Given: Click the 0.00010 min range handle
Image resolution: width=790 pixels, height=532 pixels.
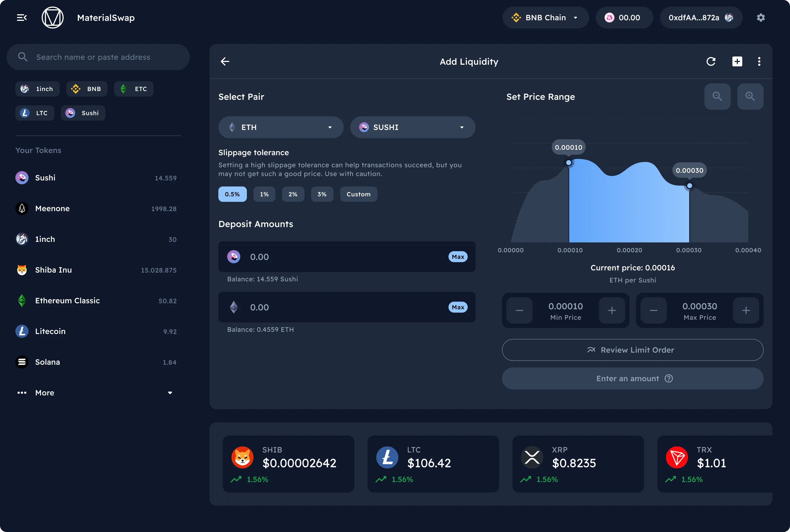Looking at the screenshot, I should 569,163.
